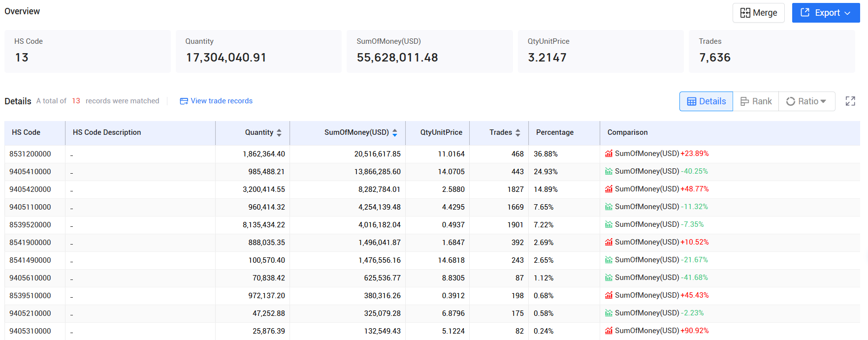Click the -40.25% comparison value
The height and width of the screenshot is (340, 868).
point(695,171)
